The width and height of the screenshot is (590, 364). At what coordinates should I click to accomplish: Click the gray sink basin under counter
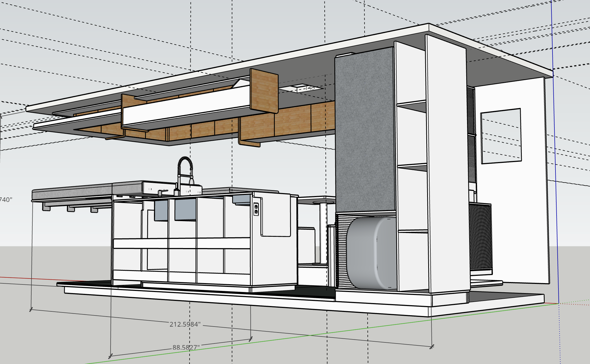pos(185,210)
